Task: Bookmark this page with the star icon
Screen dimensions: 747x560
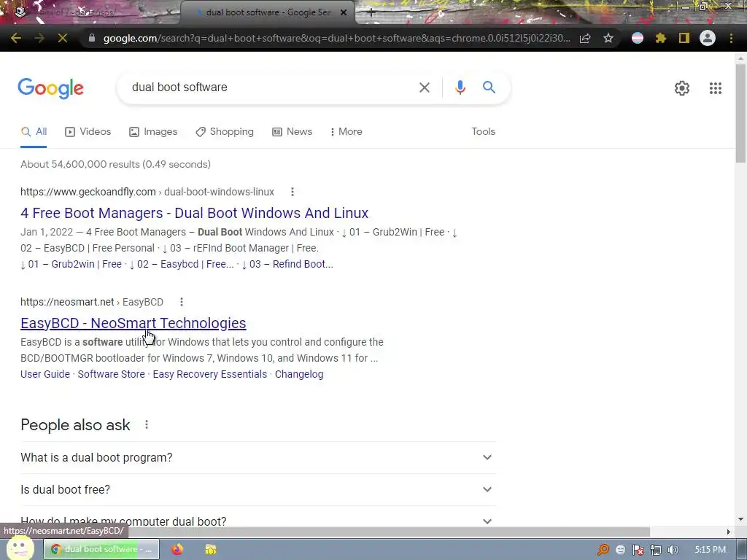Action: [608, 38]
